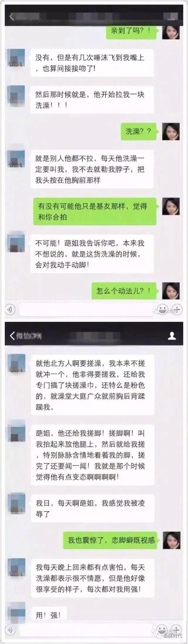Open the emoji picker below 怎么个动法儿 message

point(162,309)
